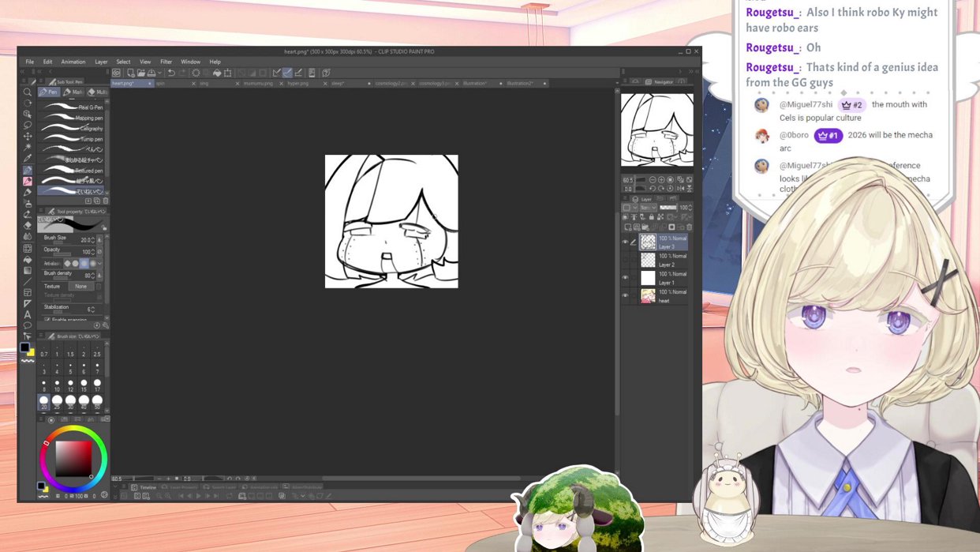Select brush size preset 50
Screen dimensions: 980x552
[x=97, y=402]
